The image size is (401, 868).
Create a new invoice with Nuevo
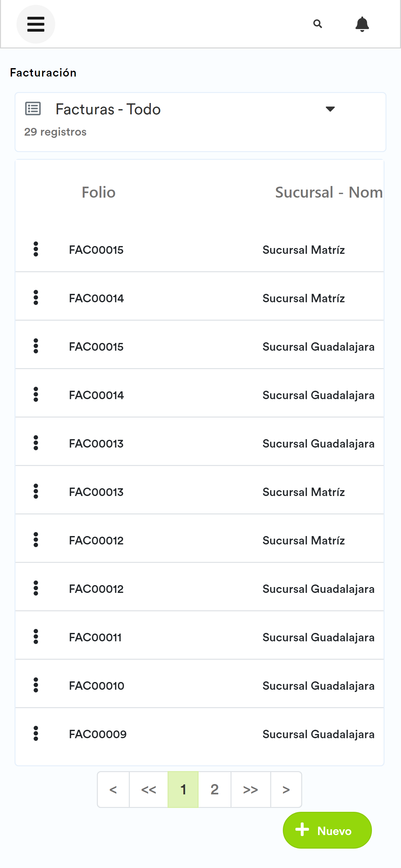(x=327, y=830)
